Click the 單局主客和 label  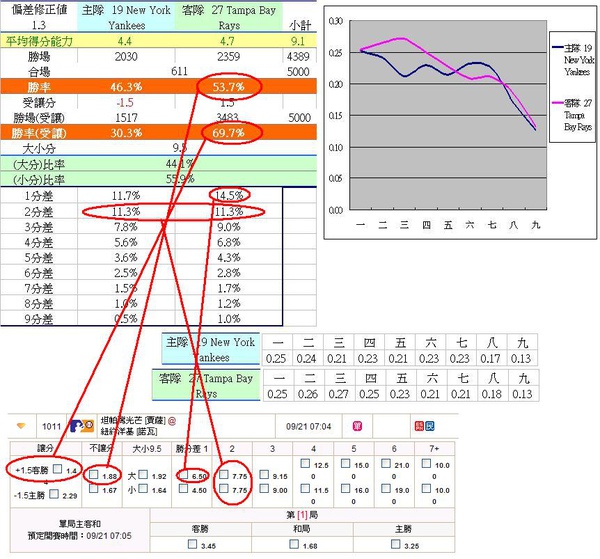coord(80,523)
